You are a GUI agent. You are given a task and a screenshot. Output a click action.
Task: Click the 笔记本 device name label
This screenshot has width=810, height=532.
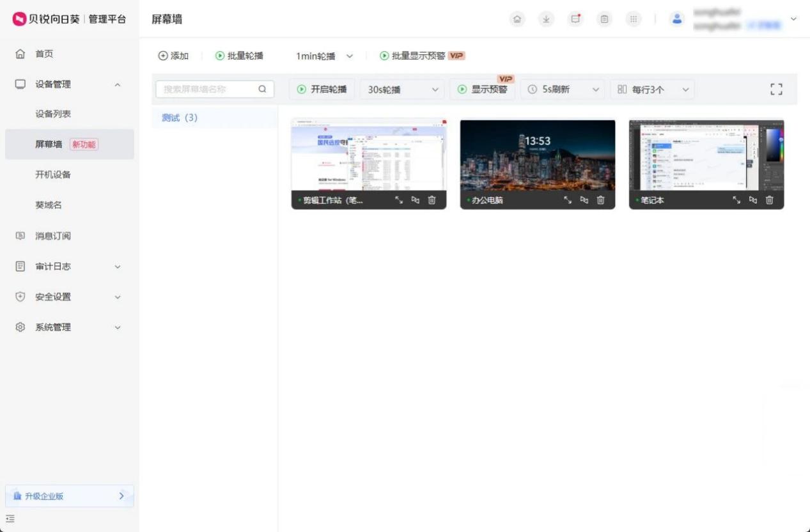652,200
